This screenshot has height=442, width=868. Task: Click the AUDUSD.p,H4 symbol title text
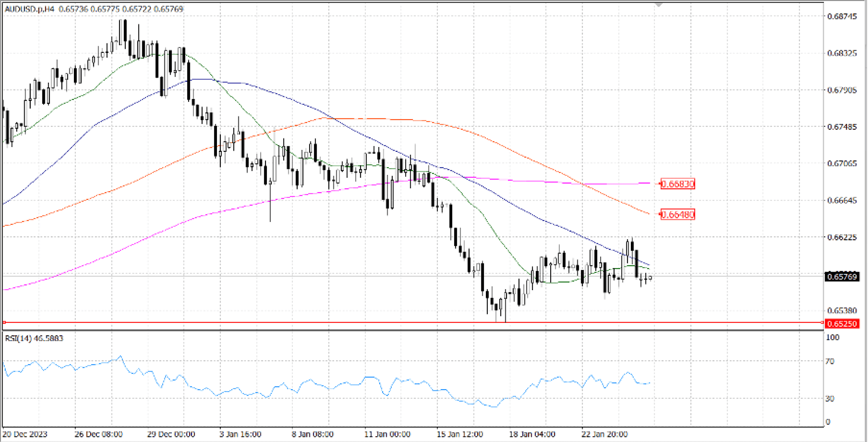point(29,9)
